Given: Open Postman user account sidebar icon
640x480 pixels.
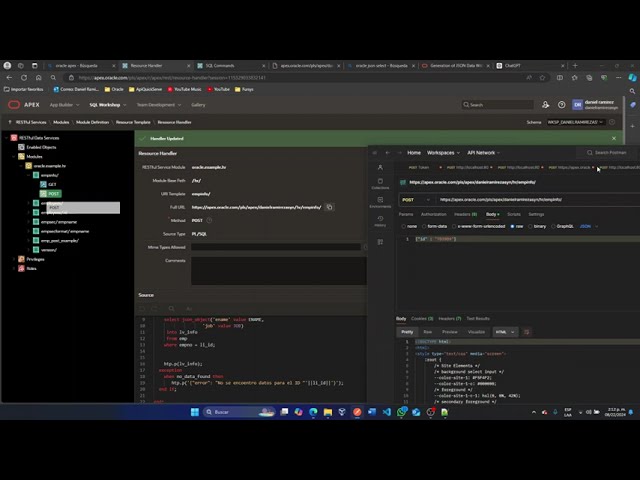Looking at the screenshot, I should click(380, 167).
